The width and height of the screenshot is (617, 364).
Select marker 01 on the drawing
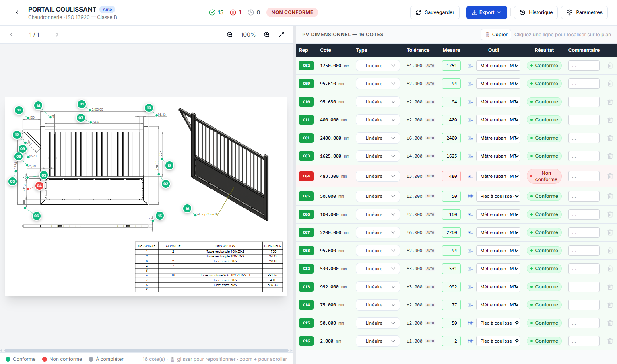[82, 104]
